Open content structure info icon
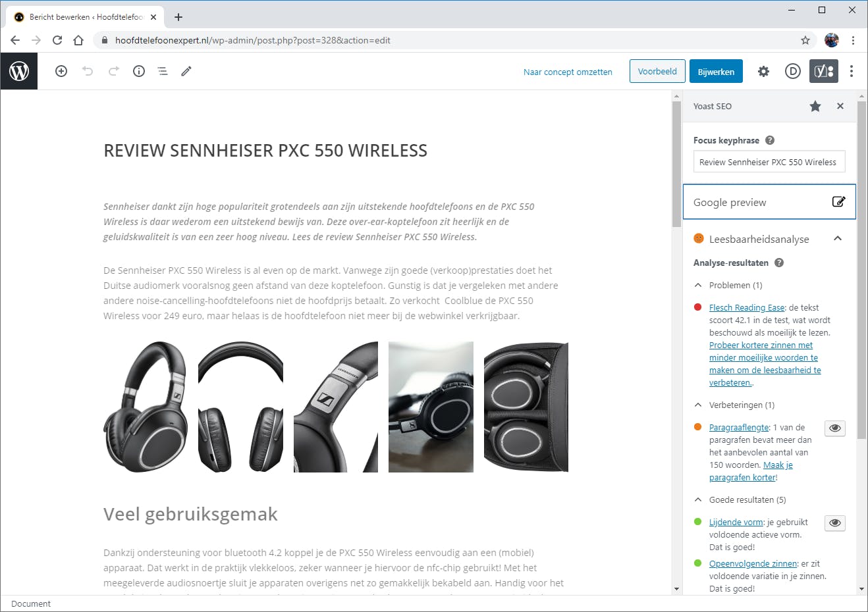This screenshot has height=612, width=868. 139,71
